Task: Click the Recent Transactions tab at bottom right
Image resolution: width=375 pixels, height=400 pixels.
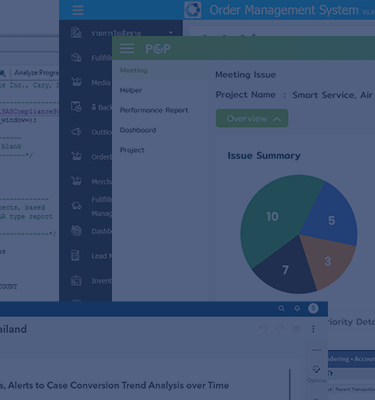Action: pos(355,389)
